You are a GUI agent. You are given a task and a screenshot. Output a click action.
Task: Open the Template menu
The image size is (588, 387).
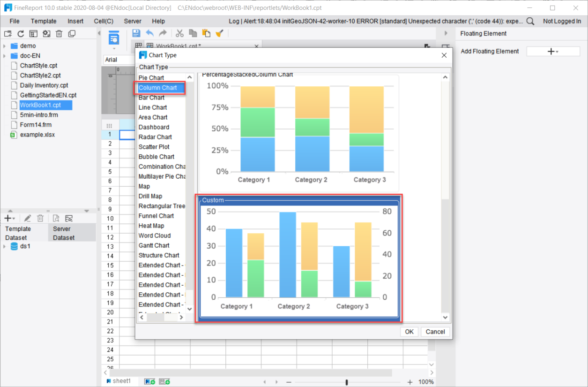[44, 21]
